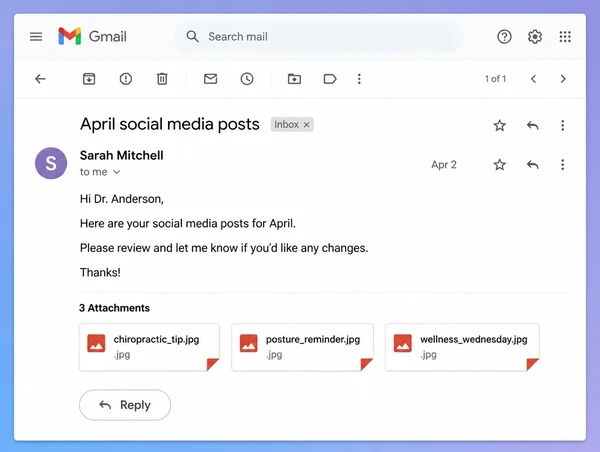This screenshot has height=452, width=600.
Task: Go to older email chevron
Action: [563, 79]
